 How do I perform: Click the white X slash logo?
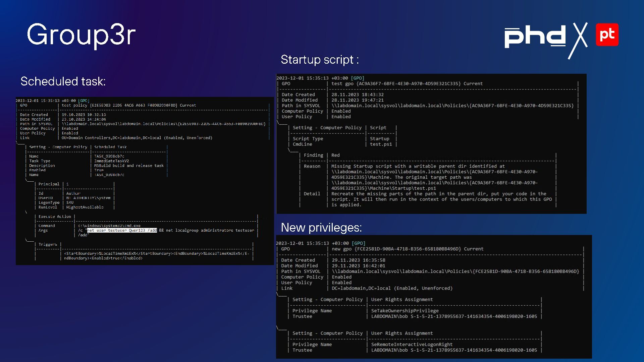point(578,41)
